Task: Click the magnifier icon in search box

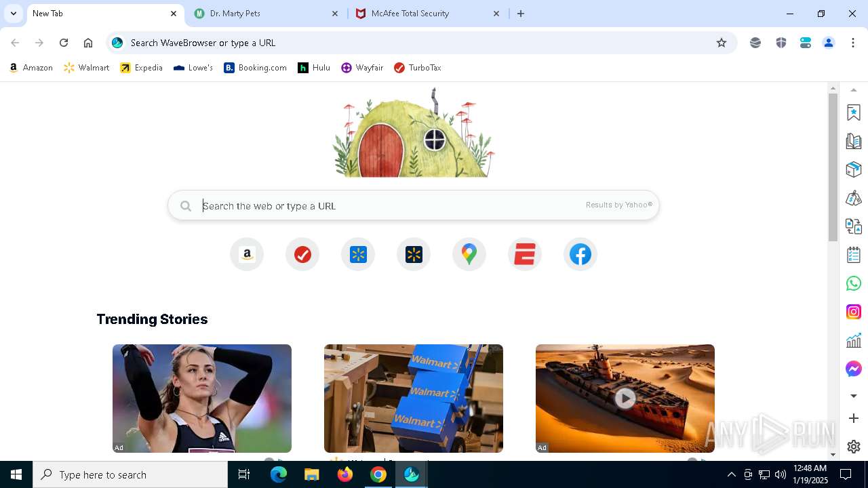Action: tap(186, 206)
